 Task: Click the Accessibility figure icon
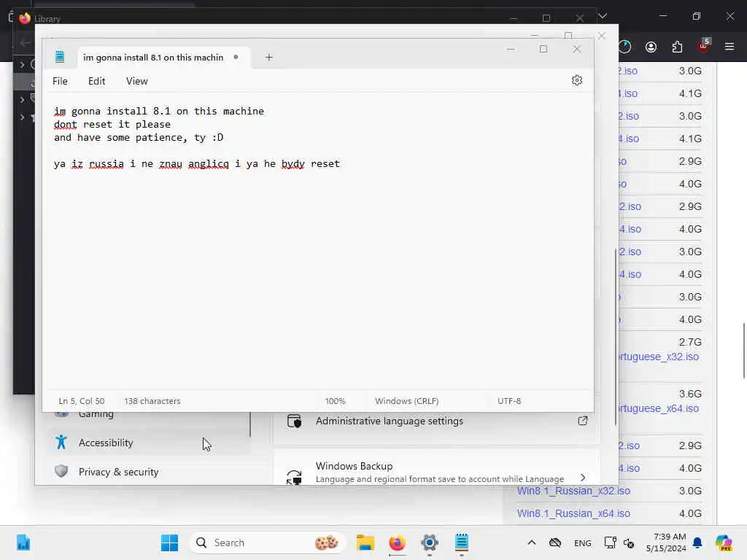pos(61,442)
